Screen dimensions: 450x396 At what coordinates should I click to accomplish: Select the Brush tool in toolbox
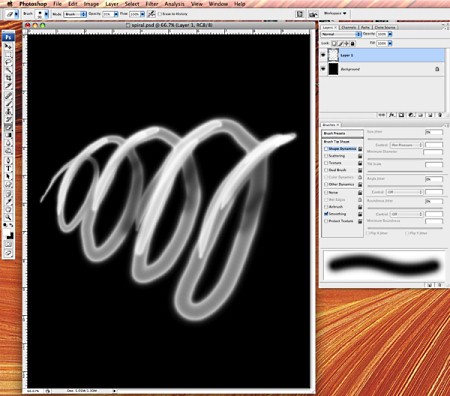tap(8, 104)
